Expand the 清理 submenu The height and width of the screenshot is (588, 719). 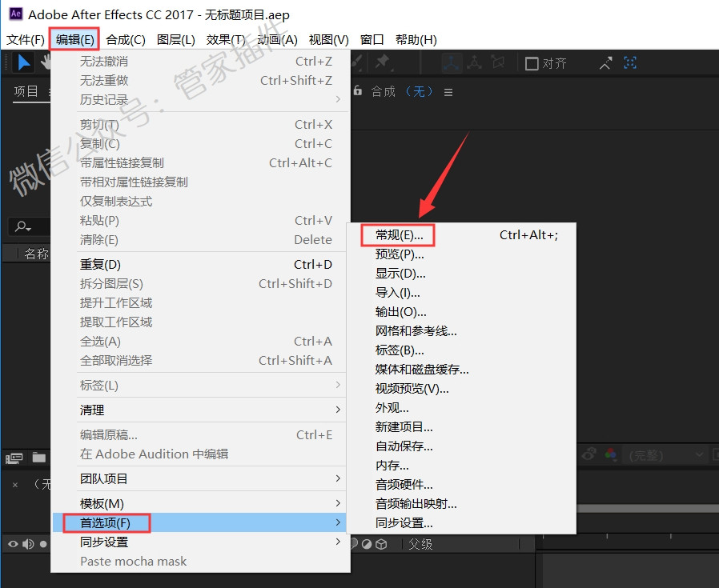(200, 410)
